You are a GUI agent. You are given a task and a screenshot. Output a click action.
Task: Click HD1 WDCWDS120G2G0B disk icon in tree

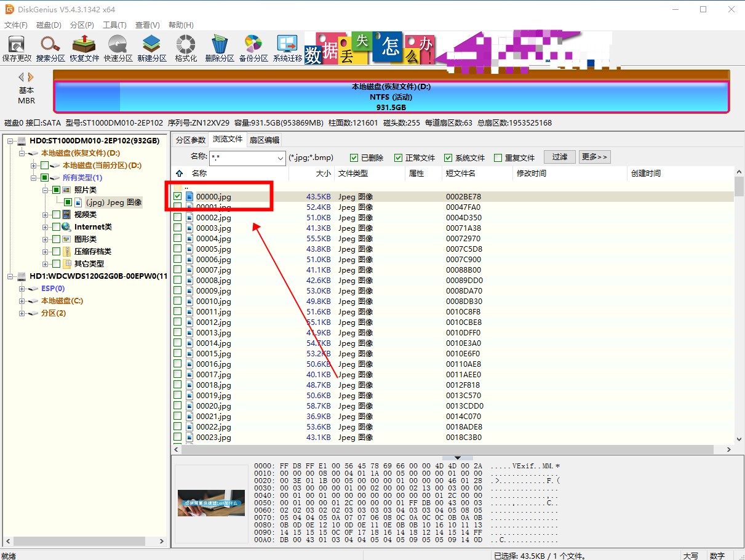[x=22, y=276]
